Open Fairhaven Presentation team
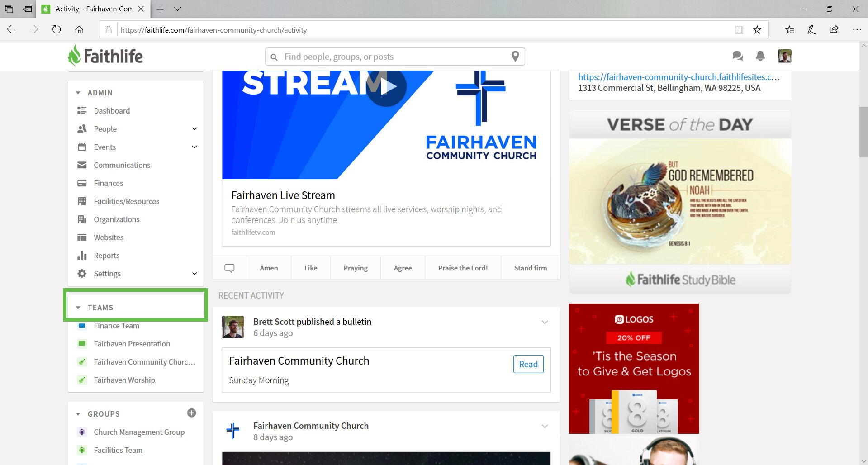This screenshot has height=465, width=868. 132,344
